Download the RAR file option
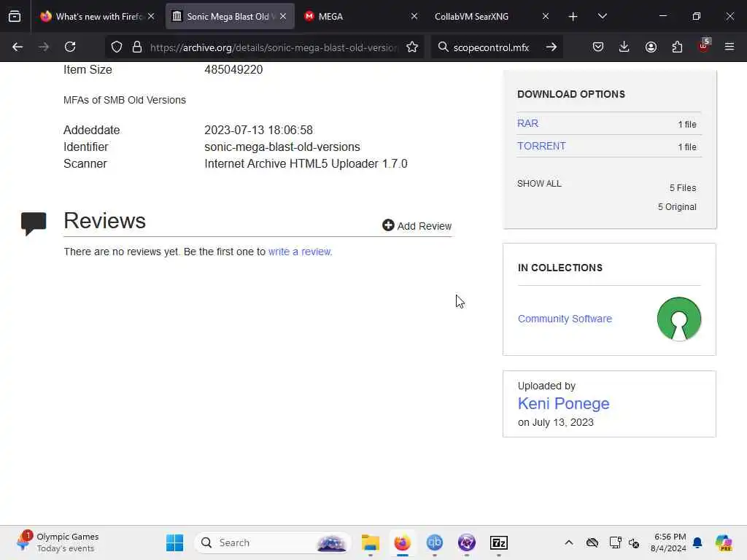The image size is (747, 560). (527, 123)
